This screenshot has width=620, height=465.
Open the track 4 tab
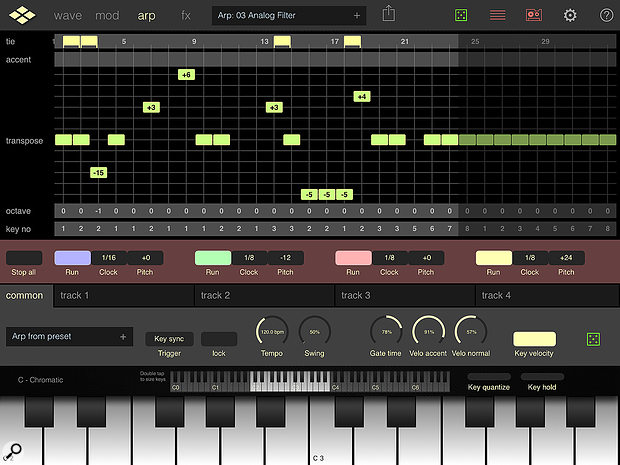pos(546,295)
